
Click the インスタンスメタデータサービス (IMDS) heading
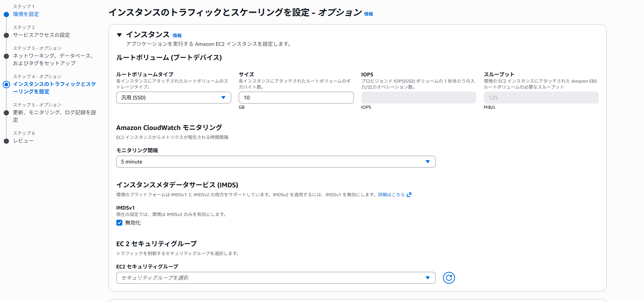coord(177,185)
